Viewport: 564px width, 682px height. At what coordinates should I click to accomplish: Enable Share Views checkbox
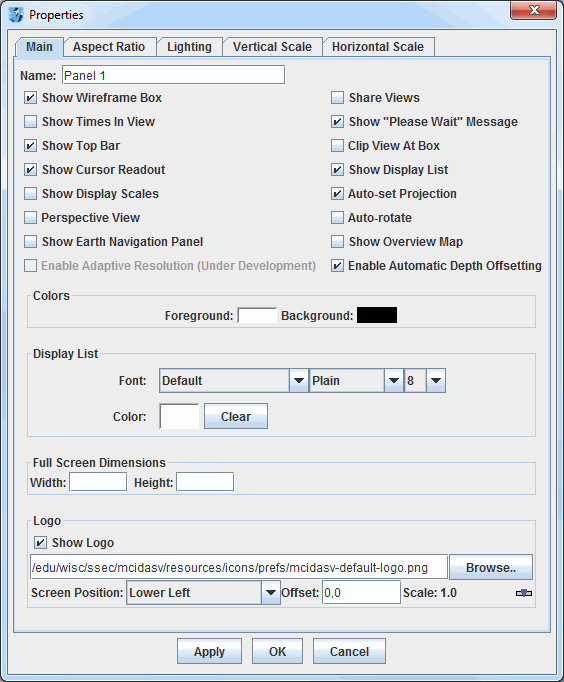337,97
